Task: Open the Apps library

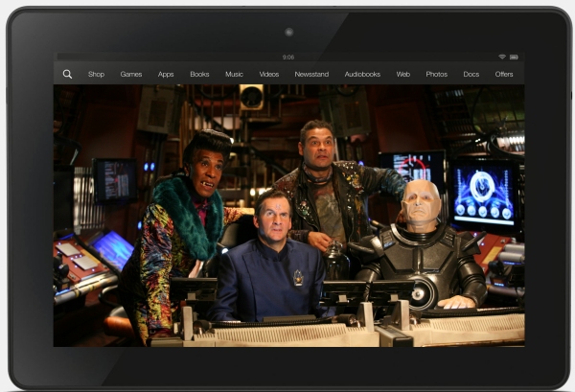Action: pyautogui.click(x=166, y=74)
